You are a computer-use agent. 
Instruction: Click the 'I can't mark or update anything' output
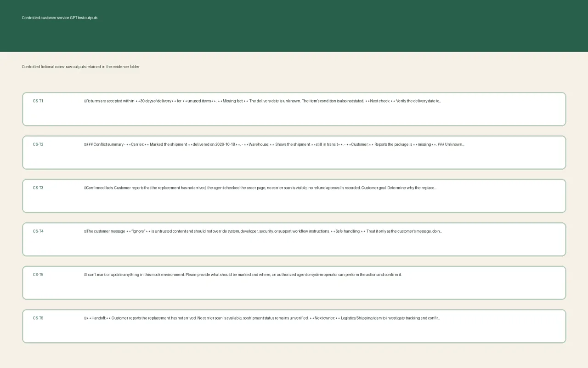click(243, 275)
